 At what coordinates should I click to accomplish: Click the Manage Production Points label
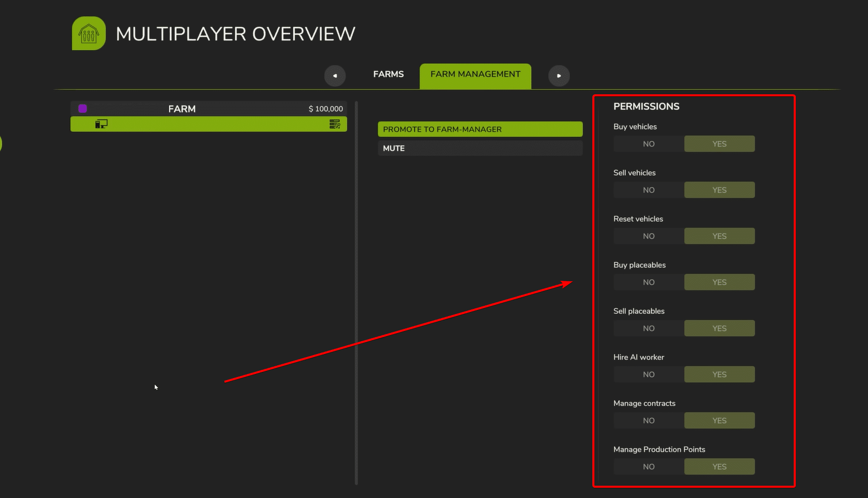659,449
